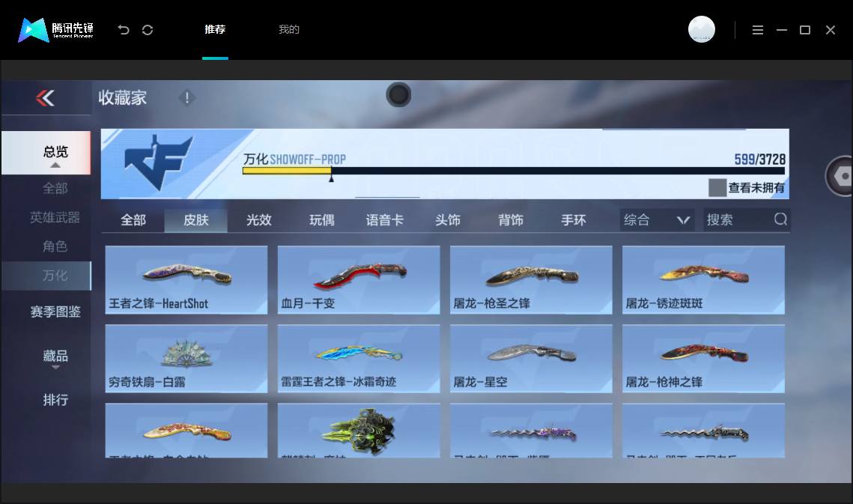Open the 综合 sort dropdown

pos(657,220)
